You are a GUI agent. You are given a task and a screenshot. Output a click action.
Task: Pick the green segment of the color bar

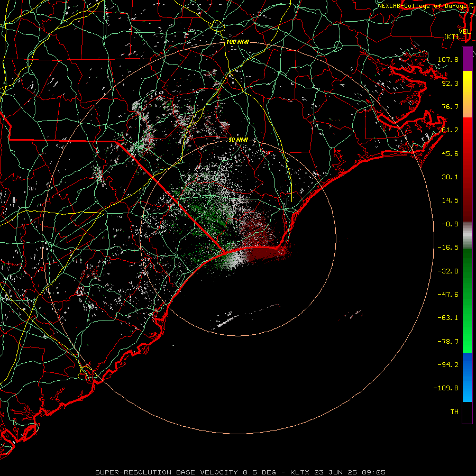click(x=467, y=300)
